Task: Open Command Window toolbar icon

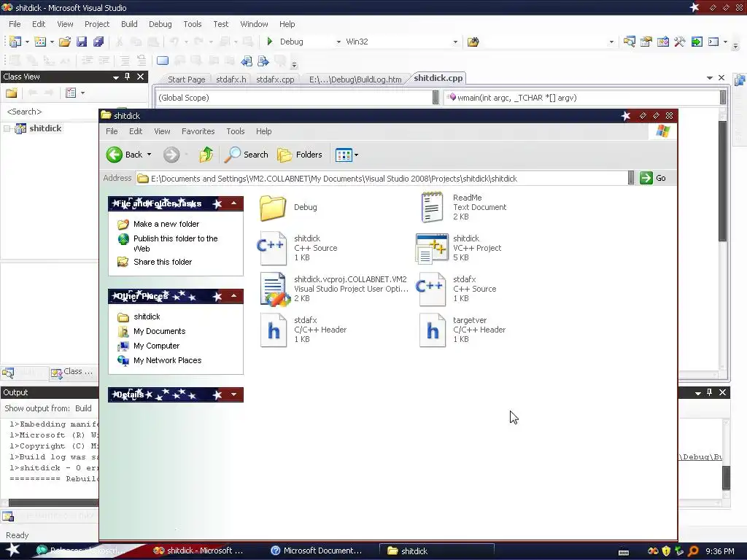Action: 713,42
